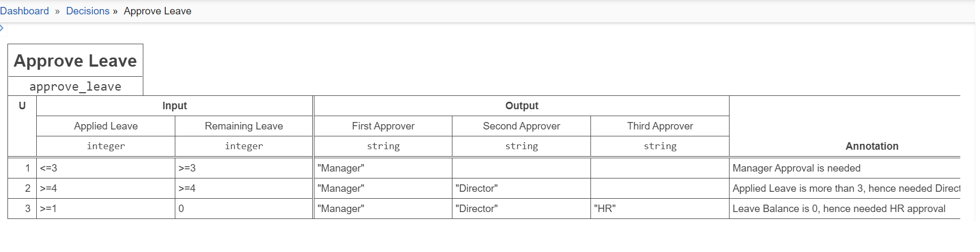Image resolution: width=980 pixels, height=252 pixels.
Task: Click the "Director" cell in rule 2
Action: coord(521,189)
